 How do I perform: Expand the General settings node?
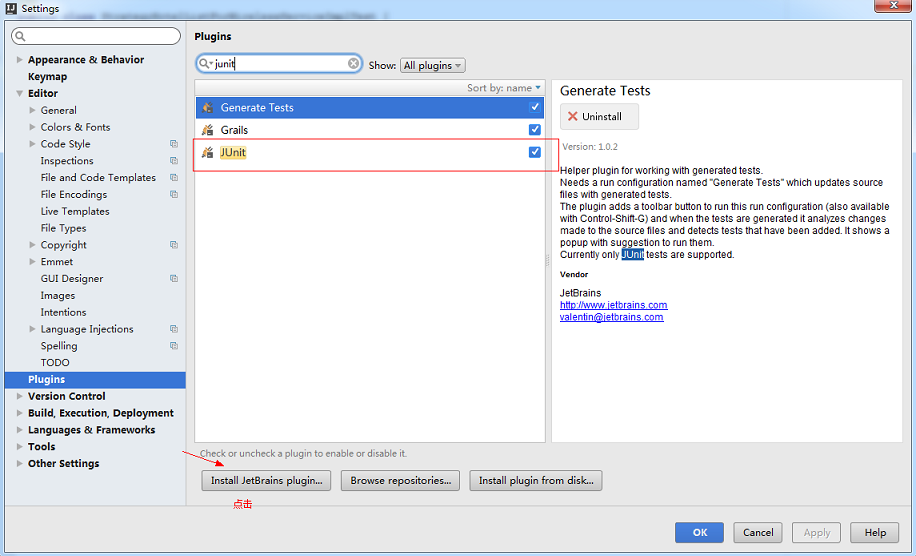coord(32,110)
